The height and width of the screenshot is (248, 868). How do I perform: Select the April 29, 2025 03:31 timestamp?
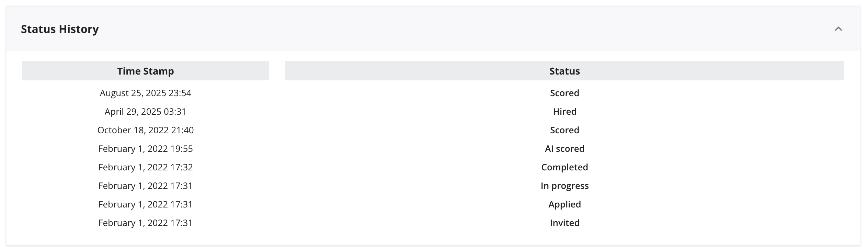coord(145,112)
